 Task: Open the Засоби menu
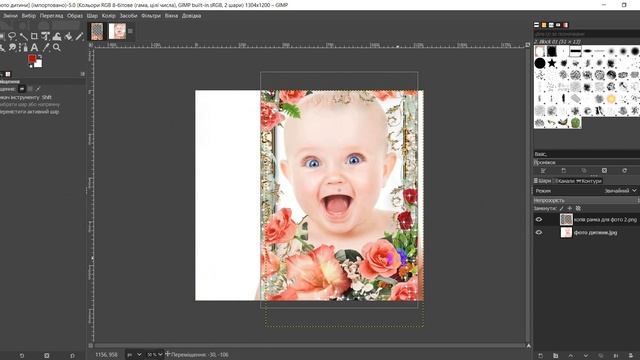click(128, 16)
